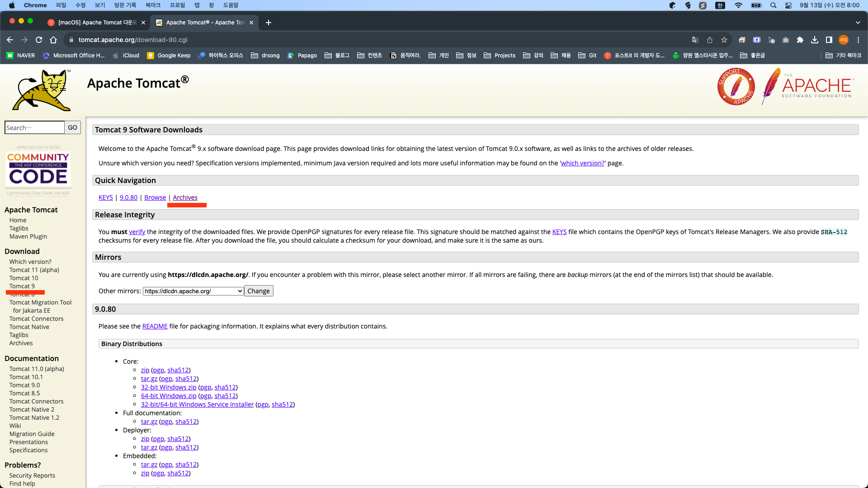Open the Papago bookmark
Screen dimensions: 868x488
(x=302, y=56)
